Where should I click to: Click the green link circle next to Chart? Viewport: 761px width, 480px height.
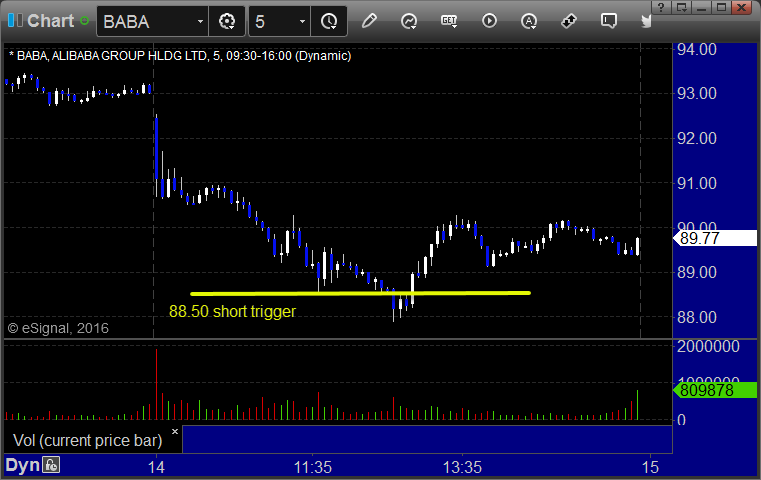pyautogui.click(x=84, y=21)
